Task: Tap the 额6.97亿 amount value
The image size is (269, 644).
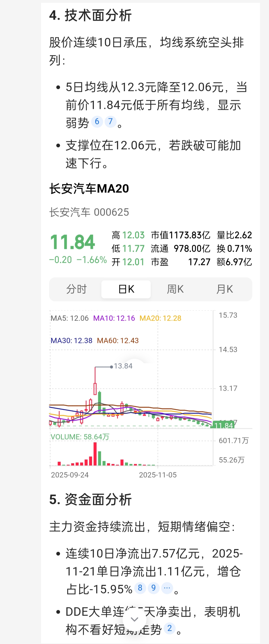Action: pos(234,262)
